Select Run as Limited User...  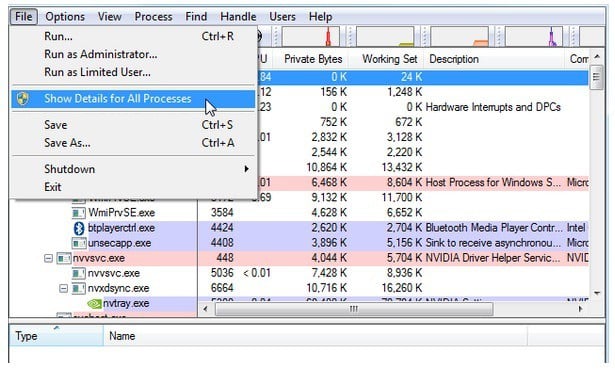tap(133, 72)
